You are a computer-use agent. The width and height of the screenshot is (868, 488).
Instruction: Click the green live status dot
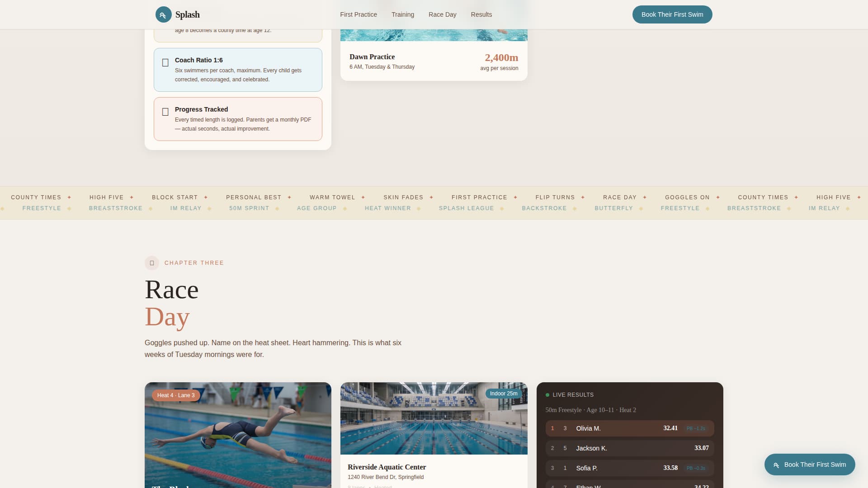tap(547, 395)
